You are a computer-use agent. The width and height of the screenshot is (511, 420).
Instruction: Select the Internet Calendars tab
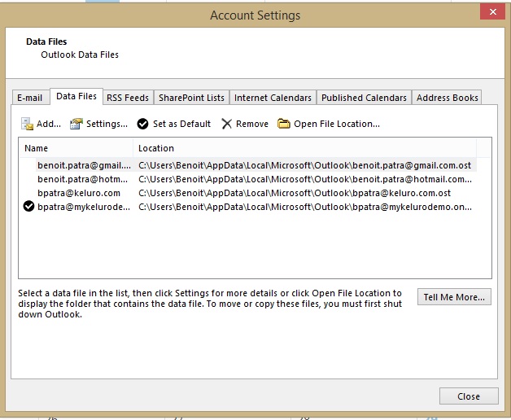273,98
